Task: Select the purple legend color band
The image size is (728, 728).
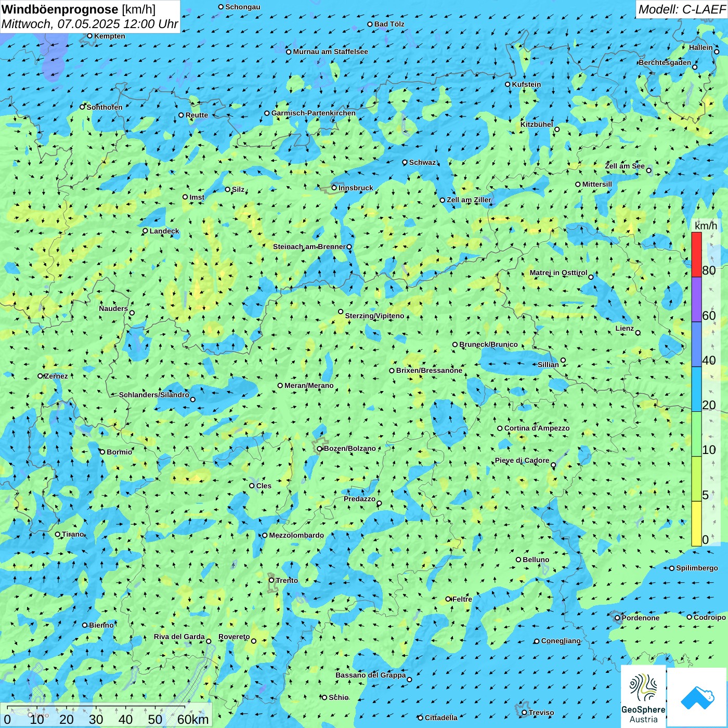Action: coord(696,300)
